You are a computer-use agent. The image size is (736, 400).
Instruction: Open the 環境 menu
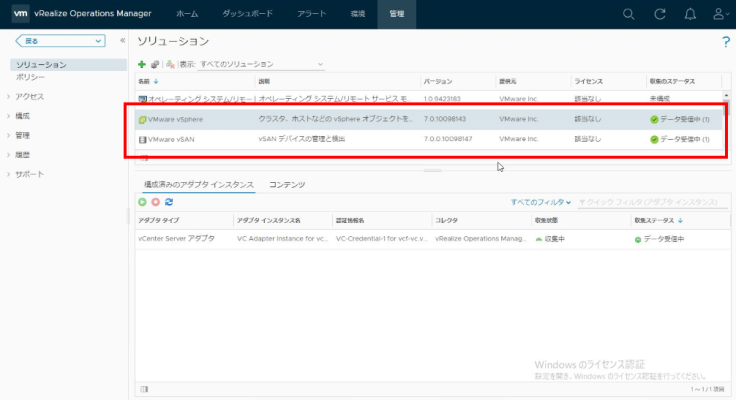click(358, 14)
